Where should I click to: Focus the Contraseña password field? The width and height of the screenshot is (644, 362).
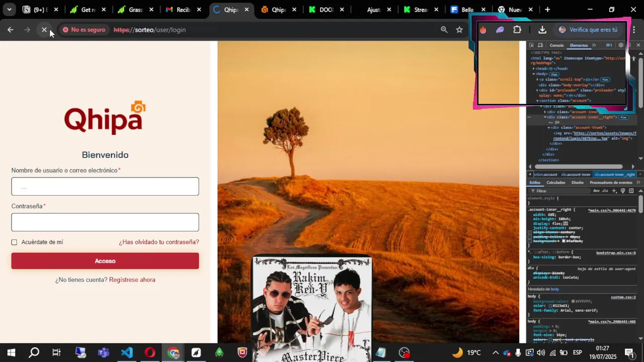tap(105, 222)
